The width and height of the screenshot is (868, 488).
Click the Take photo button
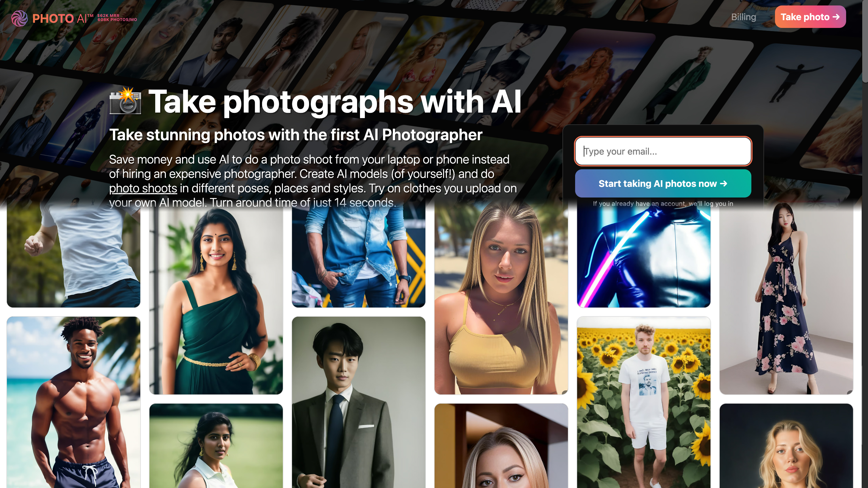[810, 17]
